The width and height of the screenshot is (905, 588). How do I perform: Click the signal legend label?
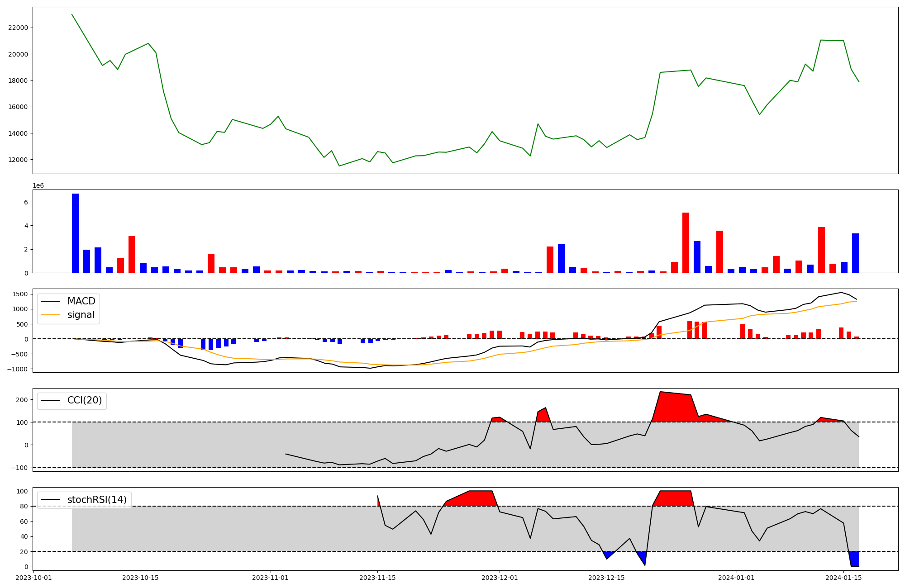[81, 315]
